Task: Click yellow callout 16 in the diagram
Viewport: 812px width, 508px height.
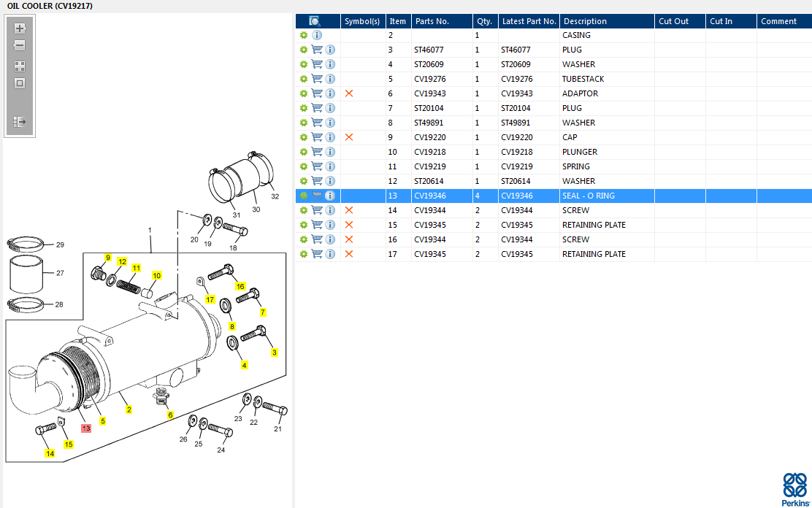Action: [240, 286]
